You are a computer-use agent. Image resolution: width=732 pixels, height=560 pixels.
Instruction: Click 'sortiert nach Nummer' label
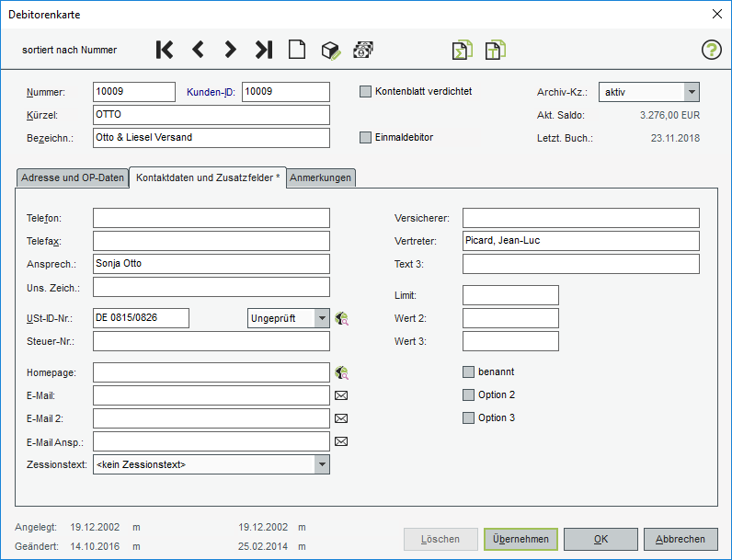tap(70, 50)
